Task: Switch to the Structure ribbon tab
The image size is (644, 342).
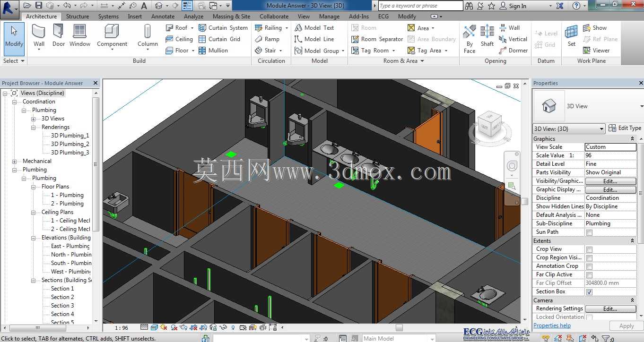Action: click(x=78, y=16)
